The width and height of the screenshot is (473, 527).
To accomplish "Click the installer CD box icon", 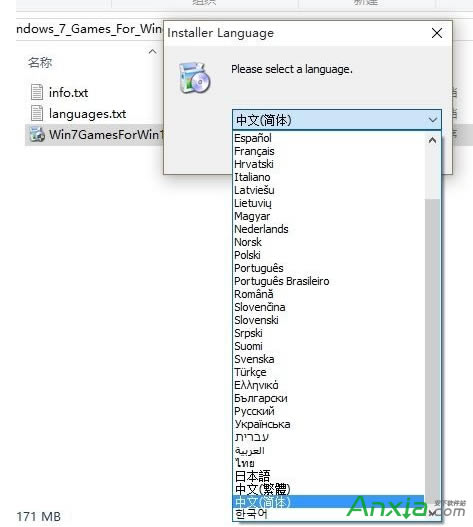I will (195, 78).
